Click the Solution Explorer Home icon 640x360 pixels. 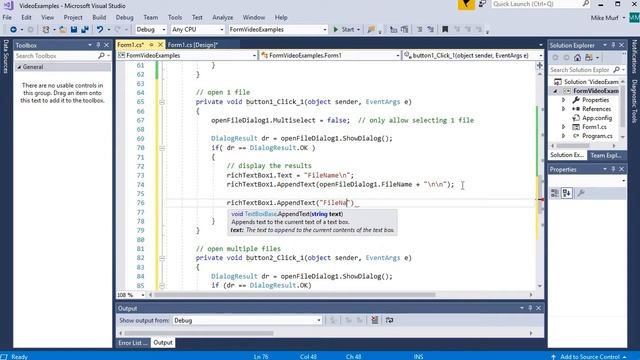click(577, 58)
